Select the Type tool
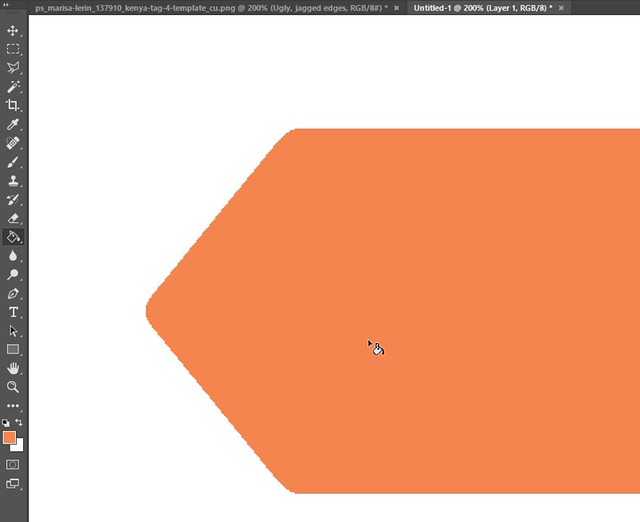 click(13, 312)
